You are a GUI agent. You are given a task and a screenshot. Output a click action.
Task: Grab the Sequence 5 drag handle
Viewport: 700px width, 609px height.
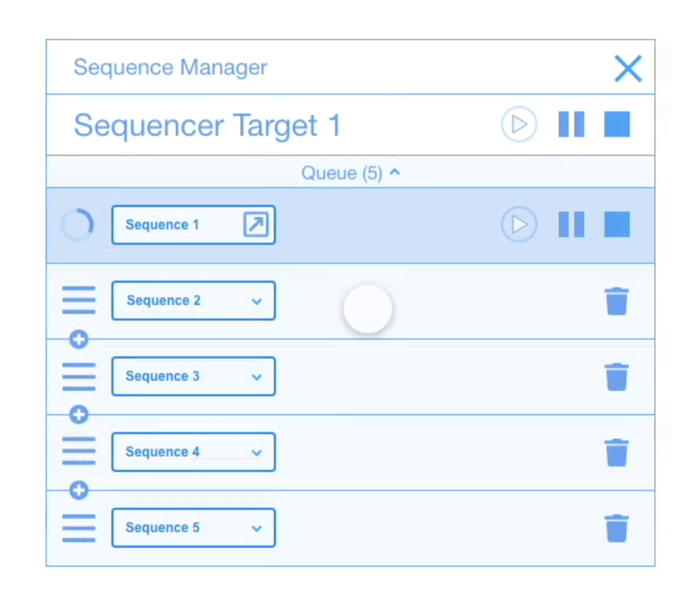point(78,528)
